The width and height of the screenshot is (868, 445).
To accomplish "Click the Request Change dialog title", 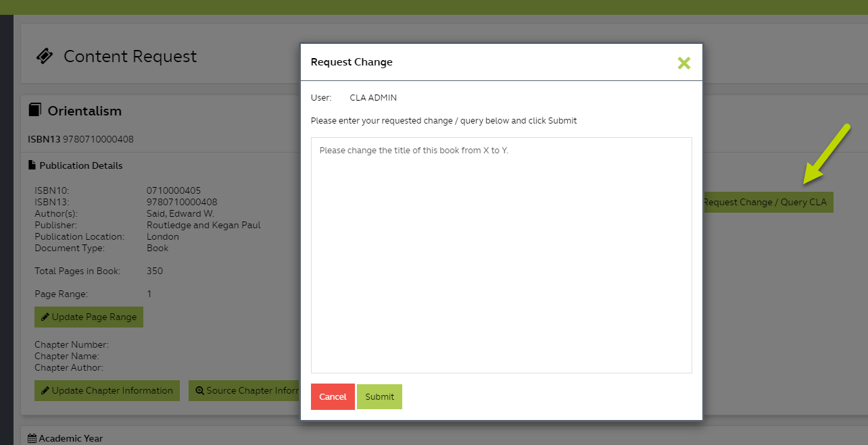I will click(x=352, y=62).
